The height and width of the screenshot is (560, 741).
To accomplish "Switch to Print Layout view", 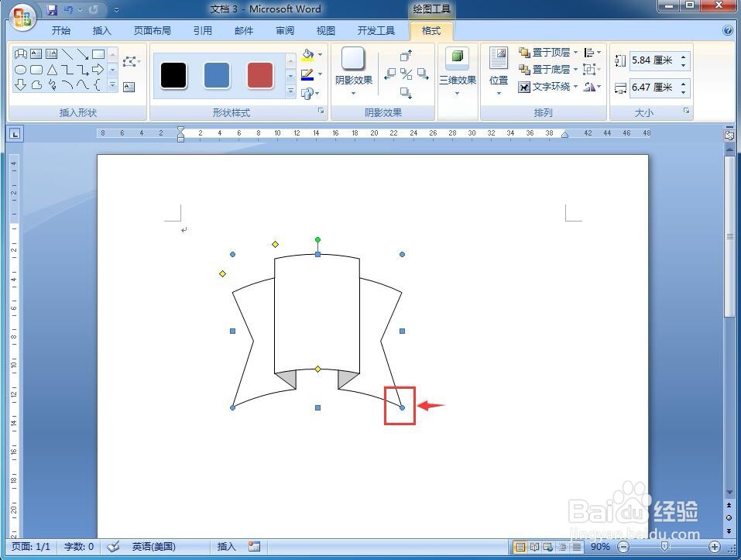I will click(x=520, y=548).
